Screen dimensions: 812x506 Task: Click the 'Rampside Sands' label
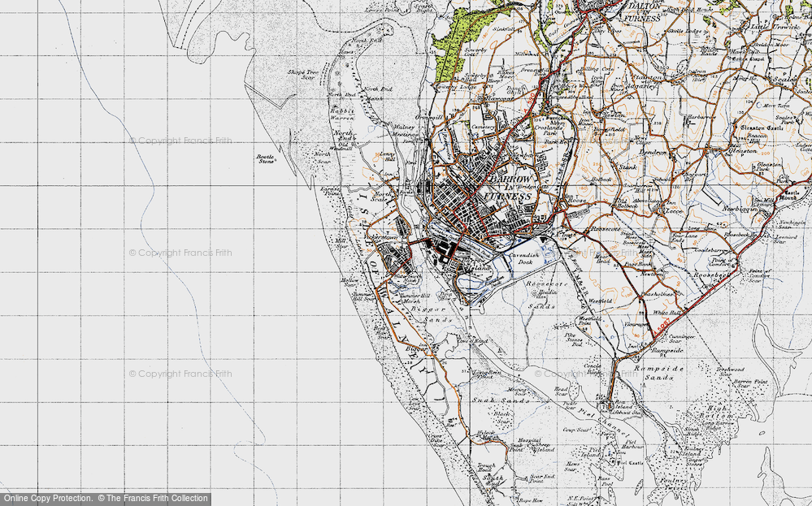[x=658, y=373]
